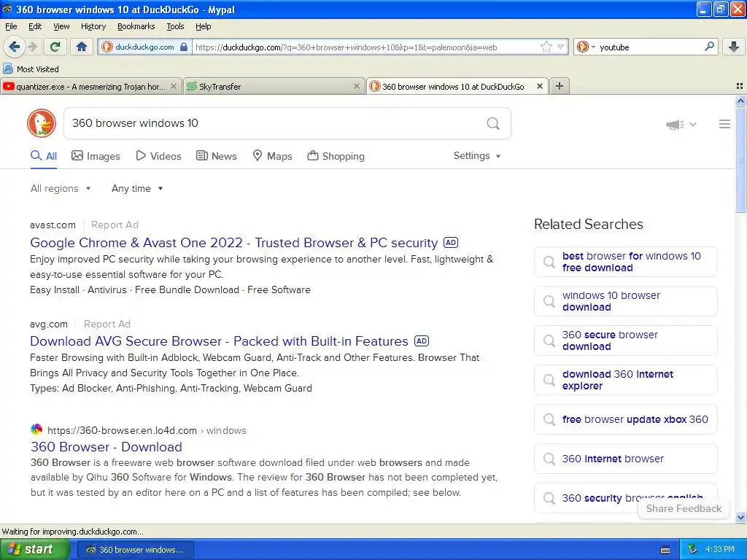This screenshot has width=747, height=560.
Task: Switch to Images results
Action: coord(96,156)
